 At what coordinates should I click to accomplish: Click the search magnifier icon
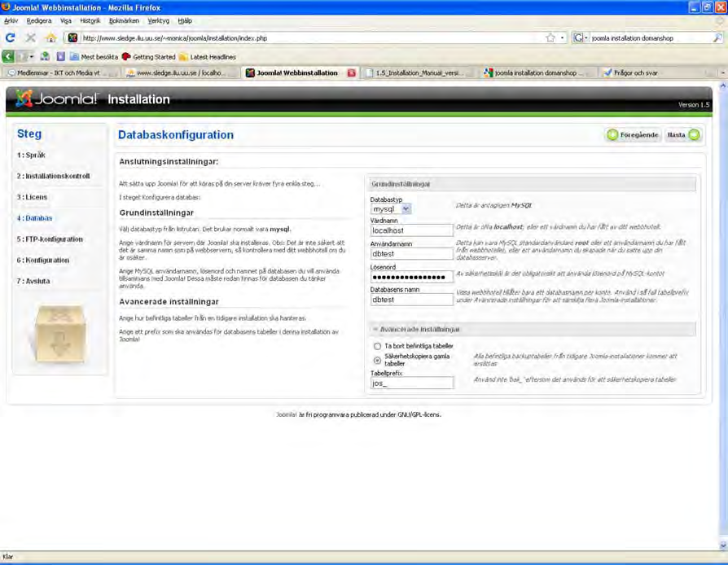pos(717,38)
